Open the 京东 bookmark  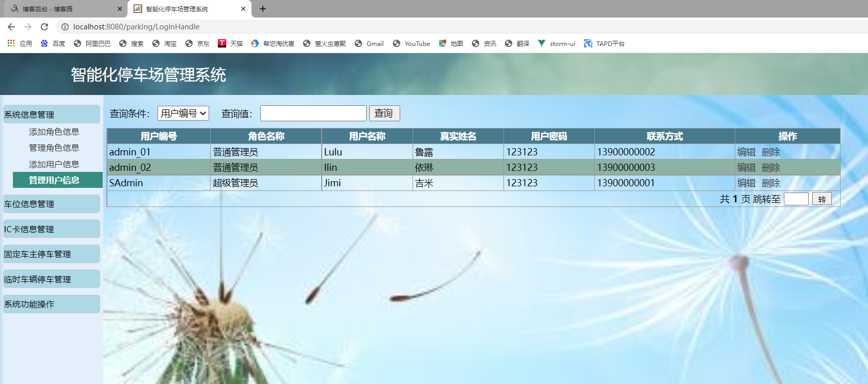pyautogui.click(x=197, y=44)
